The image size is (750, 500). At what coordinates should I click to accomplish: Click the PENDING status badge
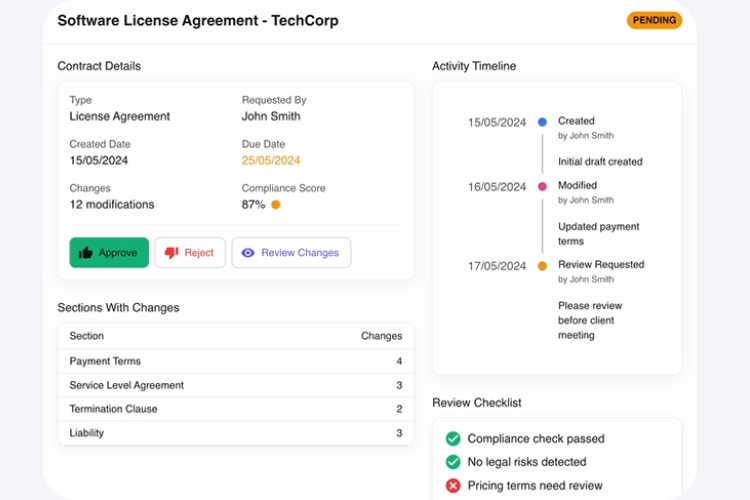[x=654, y=20]
